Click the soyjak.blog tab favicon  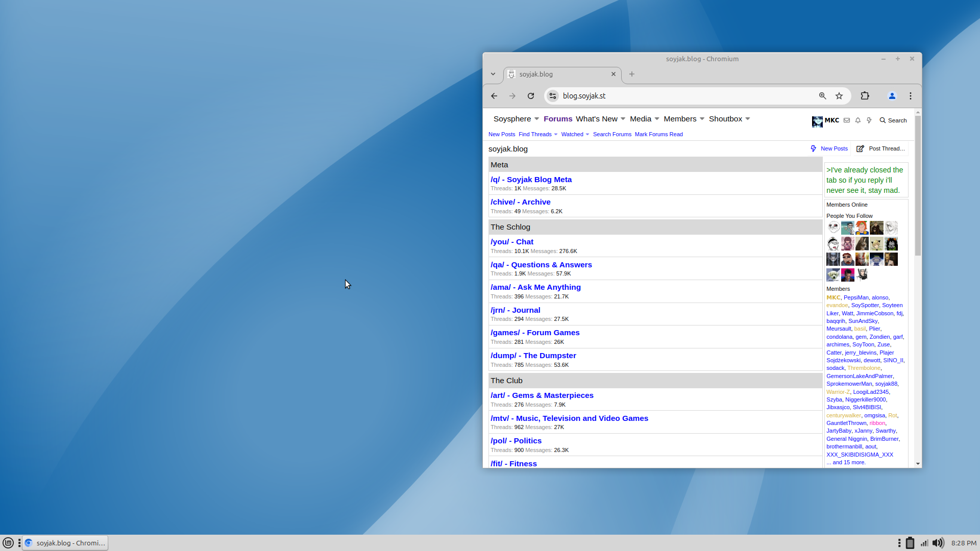pyautogui.click(x=511, y=74)
